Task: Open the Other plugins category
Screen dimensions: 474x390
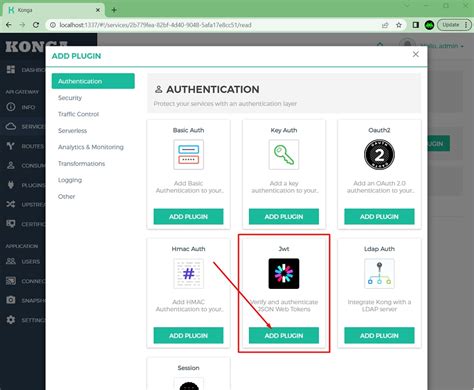Action: (x=66, y=196)
